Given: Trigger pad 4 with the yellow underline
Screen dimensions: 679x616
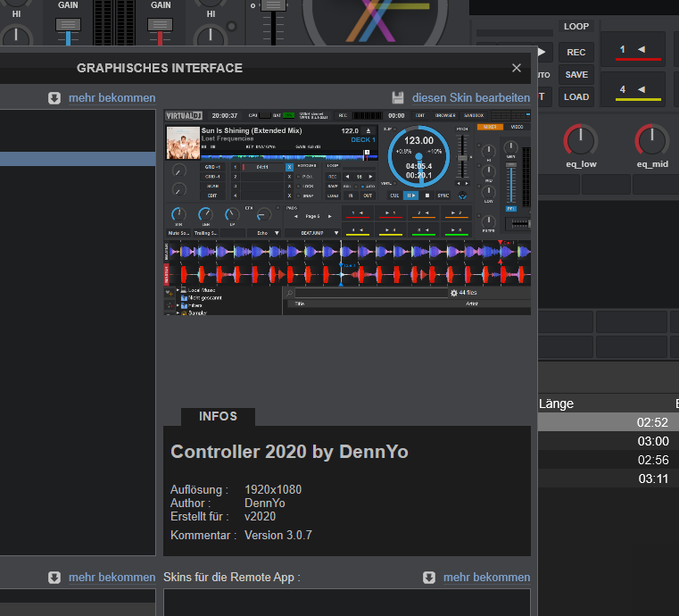Looking at the screenshot, I should coord(633,89).
